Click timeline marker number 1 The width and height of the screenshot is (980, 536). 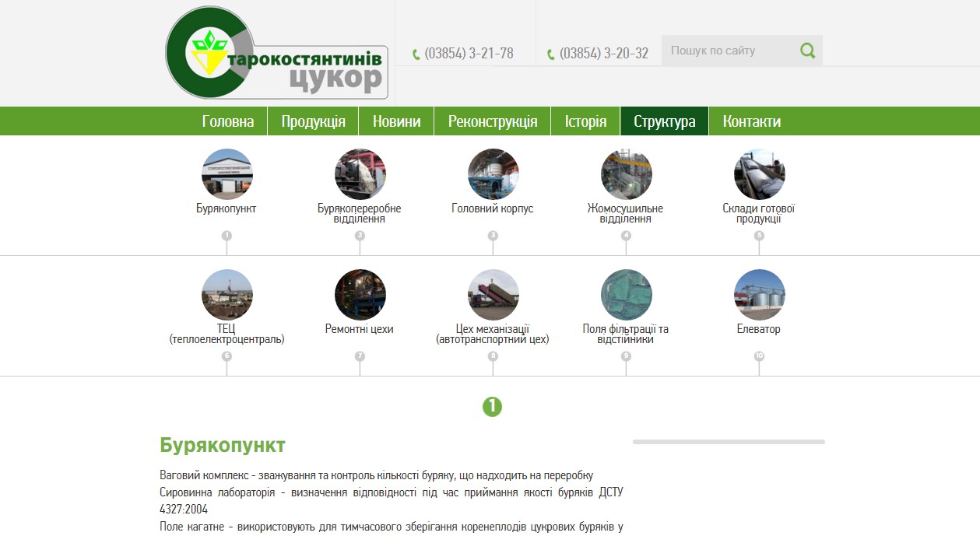pyautogui.click(x=227, y=235)
